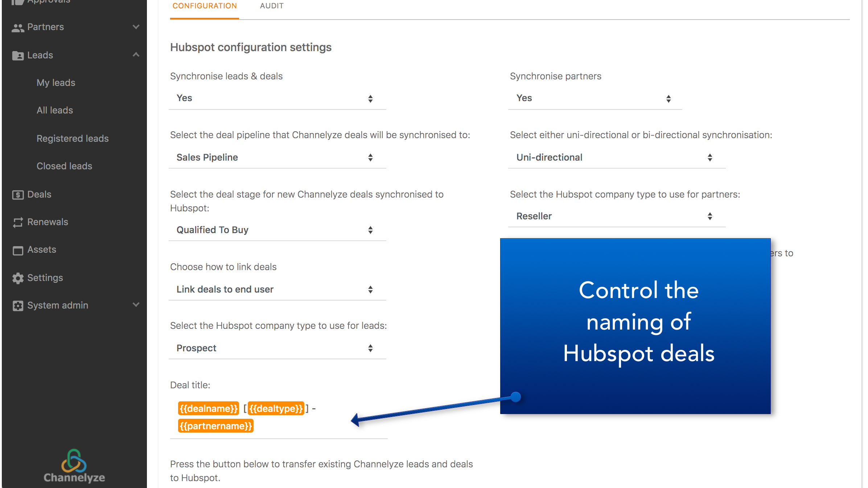Click the Deals dollar icon
This screenshot has width=868, height=488.
click(x=18, y=195)
